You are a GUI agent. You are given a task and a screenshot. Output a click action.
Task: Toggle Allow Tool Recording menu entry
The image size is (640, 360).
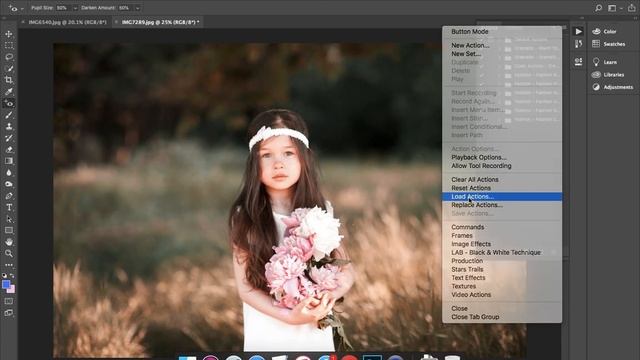pos(481,166)
